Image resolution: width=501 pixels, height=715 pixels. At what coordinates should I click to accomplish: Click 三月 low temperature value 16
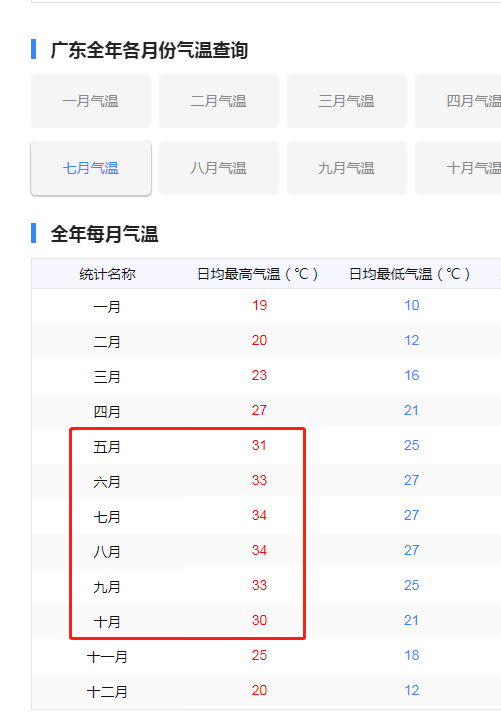coord(412,375)
